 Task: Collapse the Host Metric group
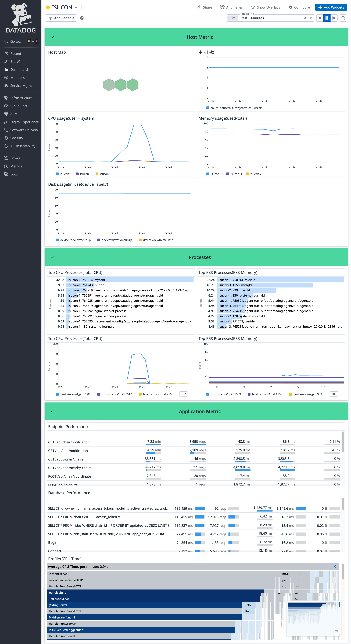pyautogui.click(x=52, y=37)
